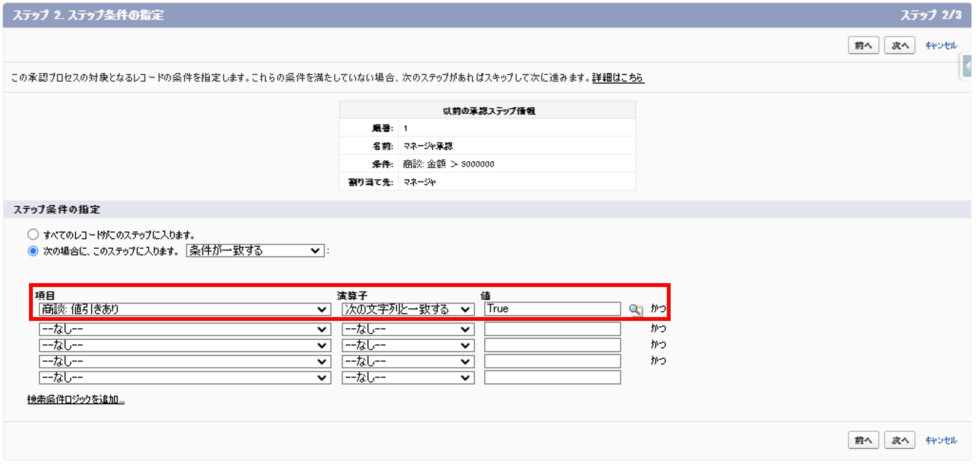Click '検索条件ロジックを追加...' link

(x=76, y=400)
